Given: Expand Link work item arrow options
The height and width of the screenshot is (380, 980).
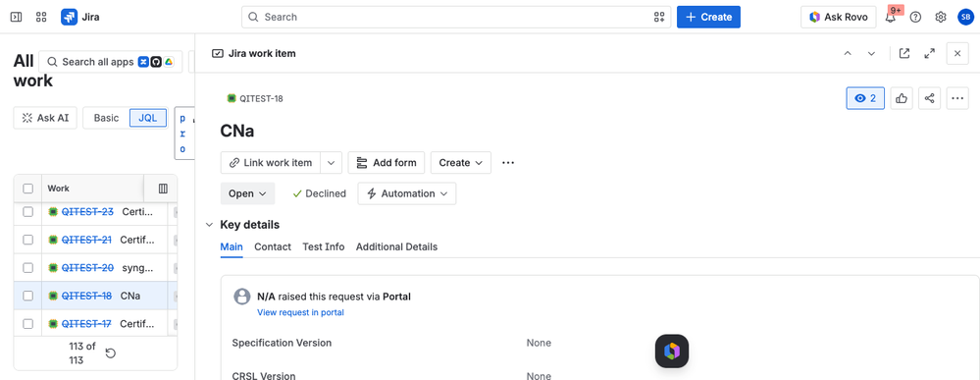Looking at the screenshot, I should [332, 163].
